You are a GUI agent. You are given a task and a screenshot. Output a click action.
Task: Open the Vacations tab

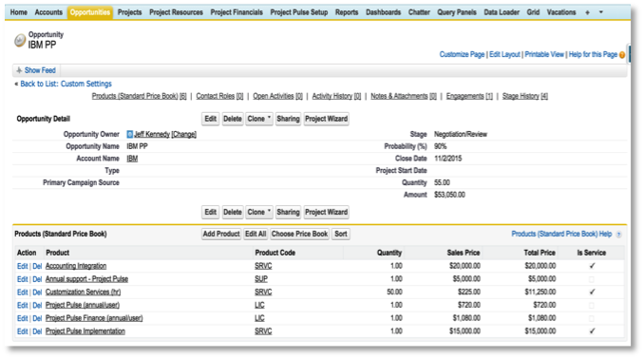pos(561,12)
